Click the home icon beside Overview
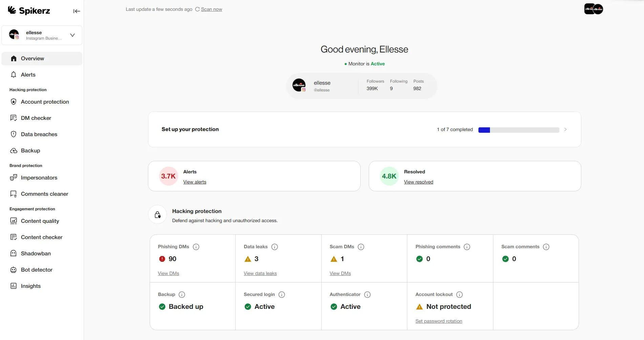644x340 pixels. click(x=14, y=59)
